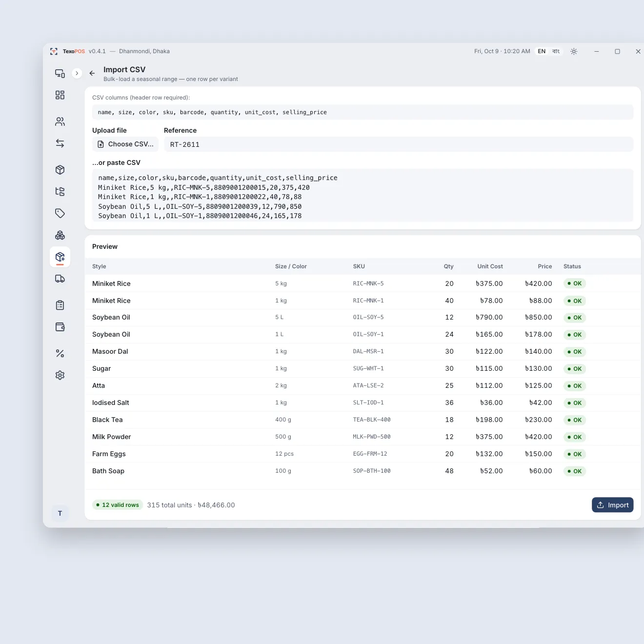This screenshot has height=644, width=644.
Task: Click the 12 valid rows badge
Action: [x=118, y=505]
